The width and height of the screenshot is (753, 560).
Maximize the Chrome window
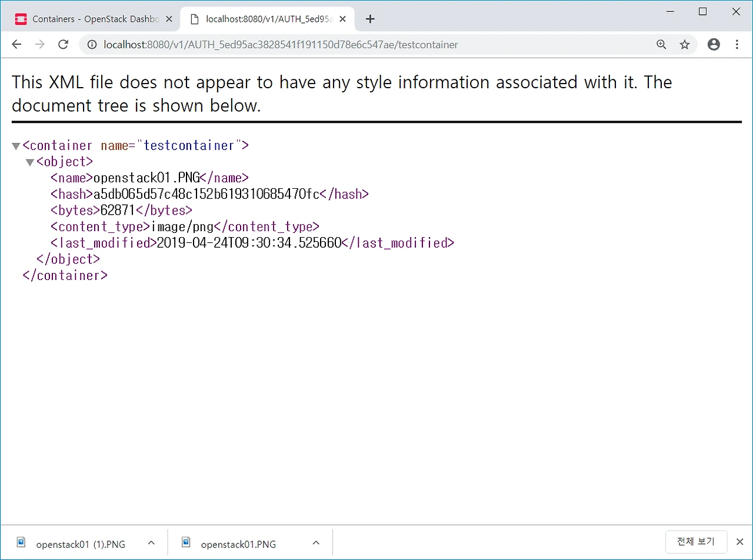point(703,11)
